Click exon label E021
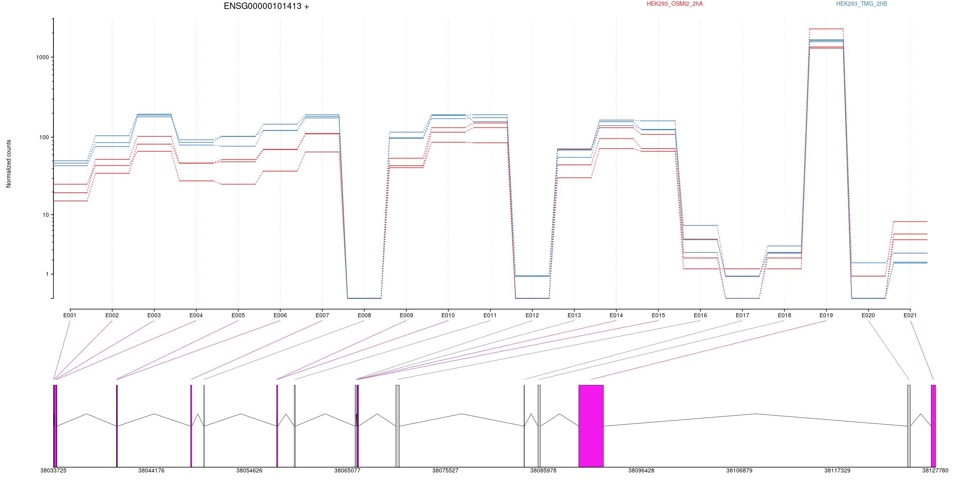 [x=910, y=316]
